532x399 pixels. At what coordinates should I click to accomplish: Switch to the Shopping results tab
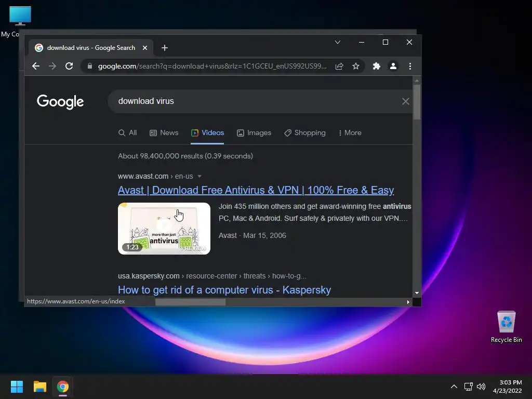click(304, 132)
